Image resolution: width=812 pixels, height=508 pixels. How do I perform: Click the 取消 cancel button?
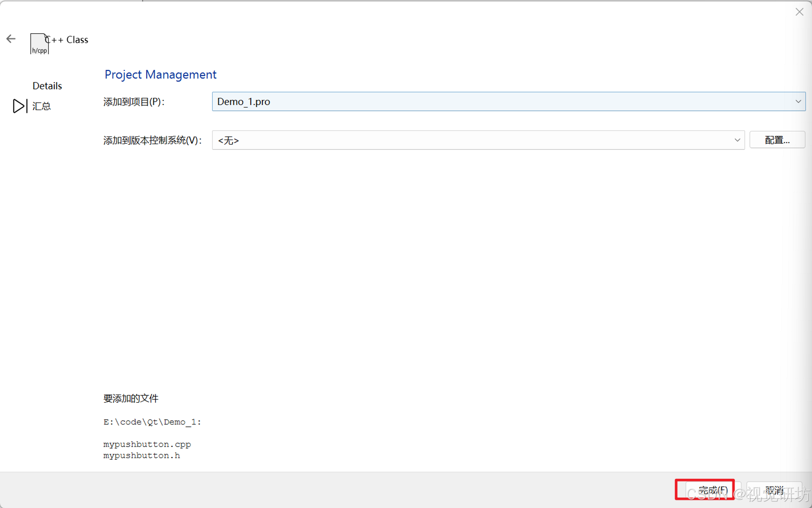[774, 490]
